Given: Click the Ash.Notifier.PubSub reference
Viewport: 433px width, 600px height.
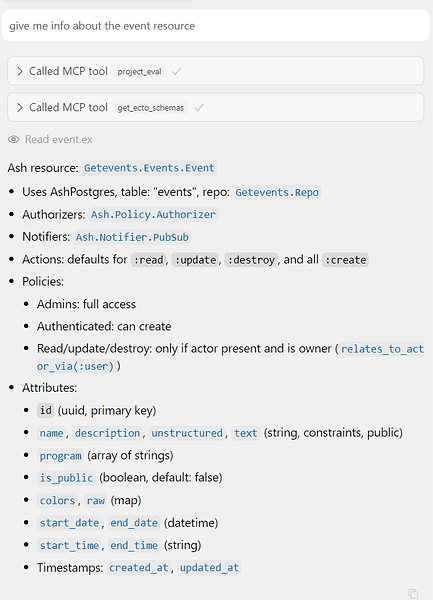Looking at the screenshot, I should 132,237.
